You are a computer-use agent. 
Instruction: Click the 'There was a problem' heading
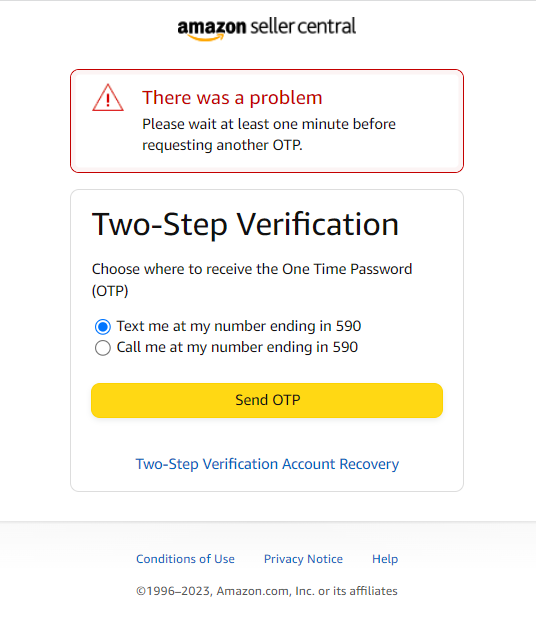[232, 98]
